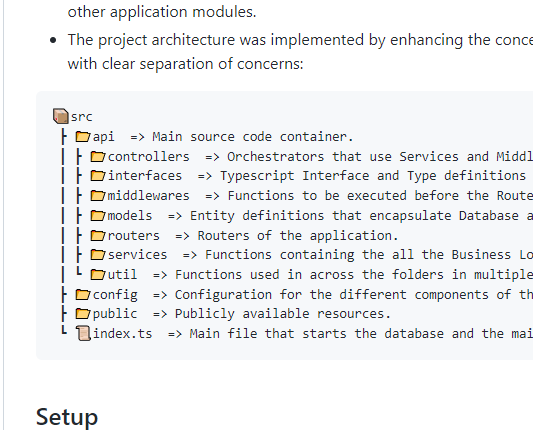Click the public folder icon
The image size is (533, 430).
83,313
